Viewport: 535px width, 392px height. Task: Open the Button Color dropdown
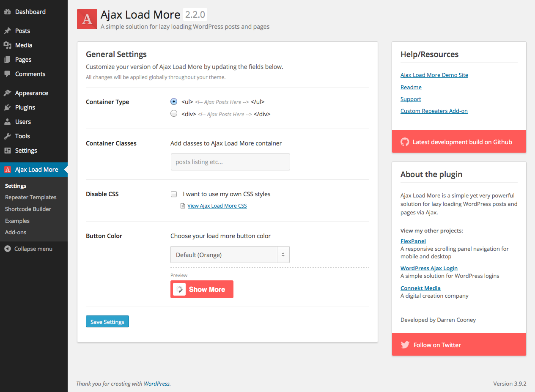(230, 255)
